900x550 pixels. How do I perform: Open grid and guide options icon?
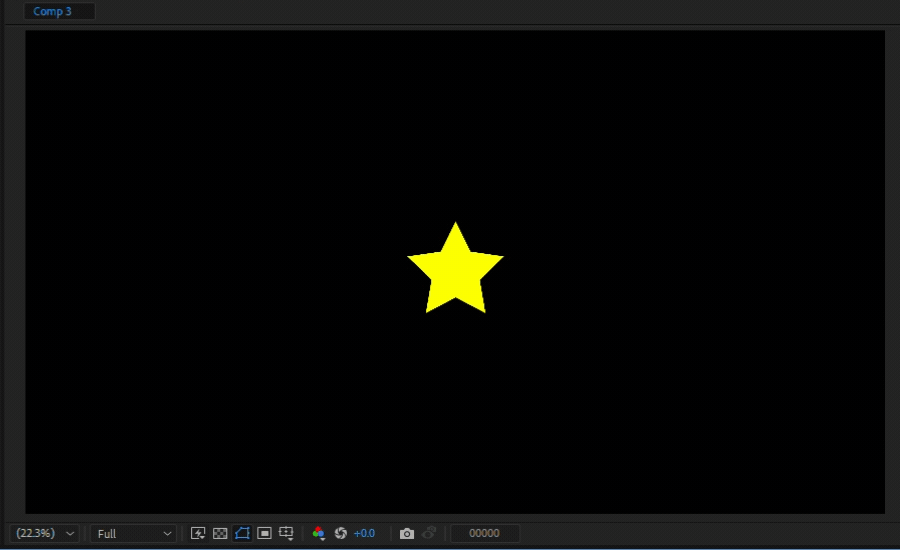[x=286, y=533]
